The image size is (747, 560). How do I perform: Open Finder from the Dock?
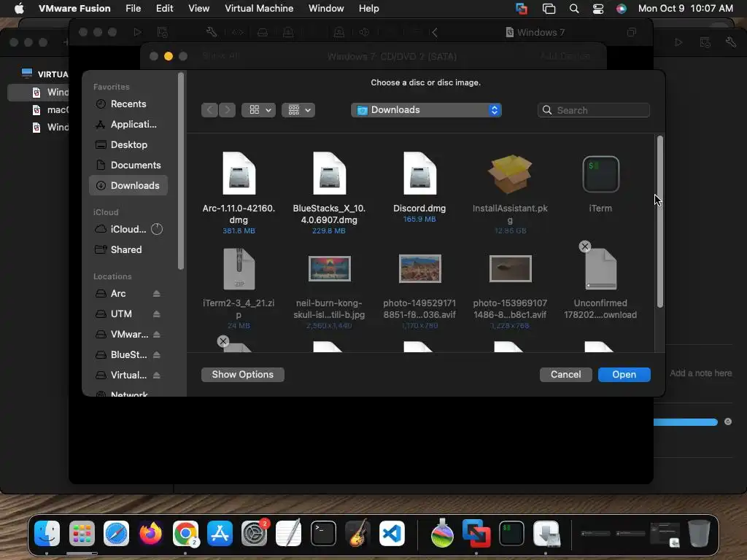(x=47, y=533)
